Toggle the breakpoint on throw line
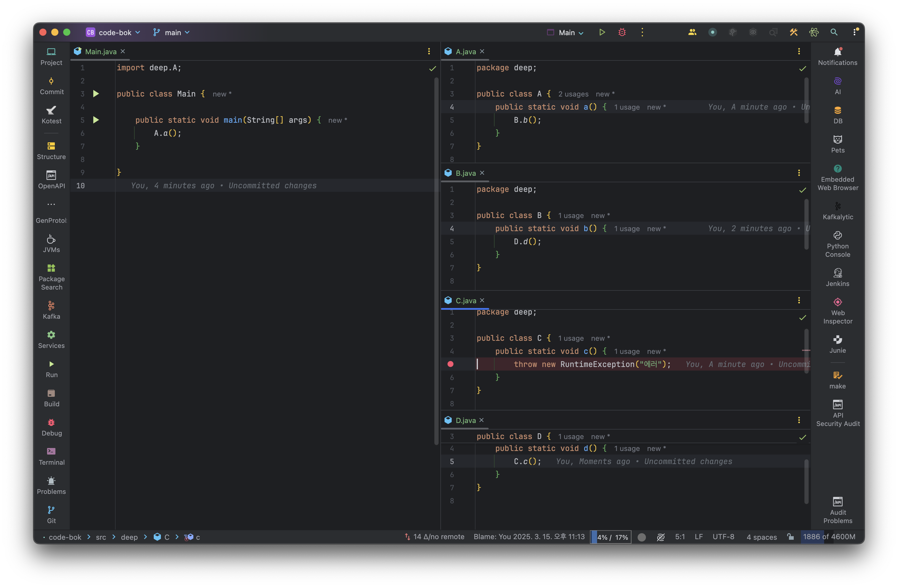Viewport: 898px width, 588px height. 450,364
